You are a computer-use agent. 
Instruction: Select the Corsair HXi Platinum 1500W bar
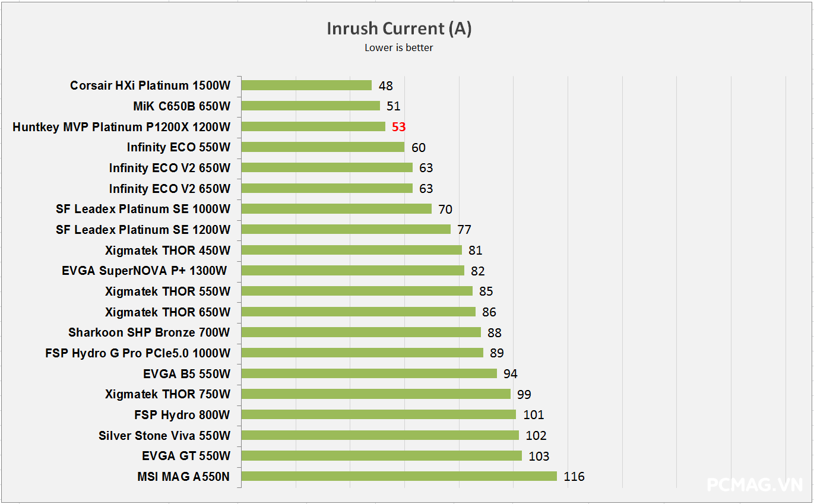306,85
